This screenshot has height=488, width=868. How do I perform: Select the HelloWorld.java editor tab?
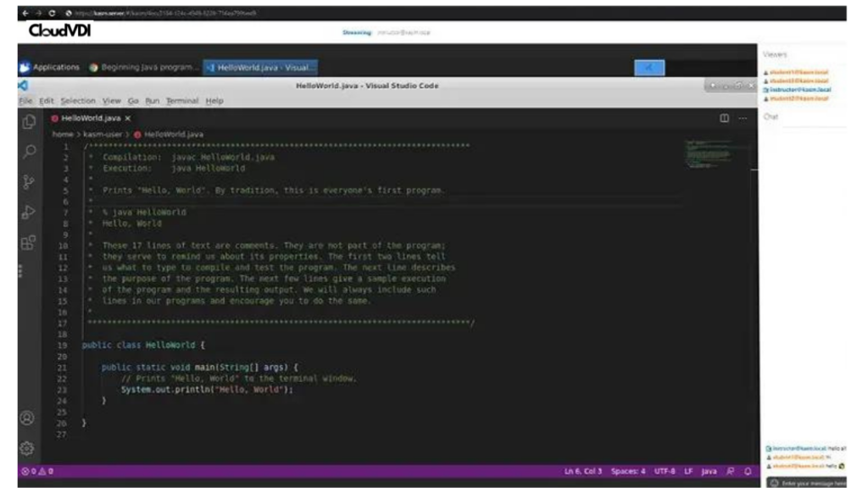(x=90, y=119)
